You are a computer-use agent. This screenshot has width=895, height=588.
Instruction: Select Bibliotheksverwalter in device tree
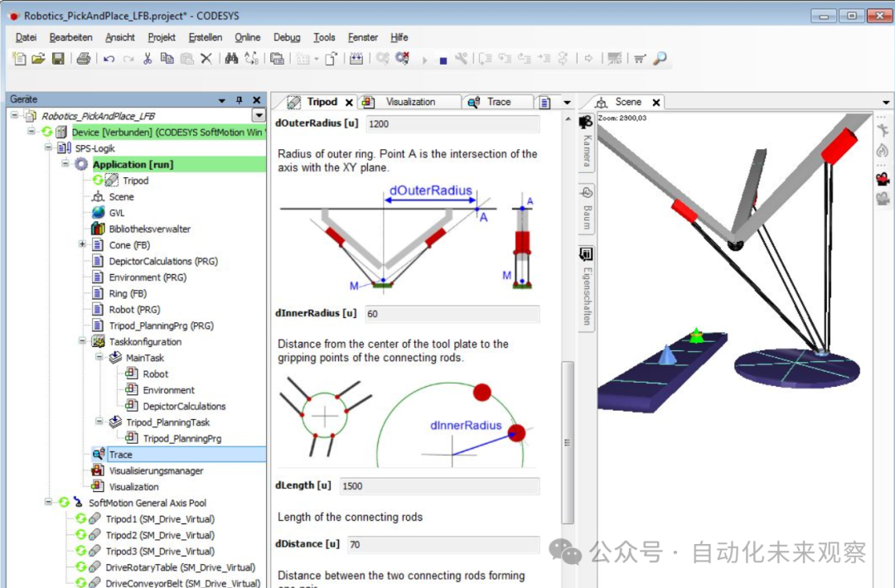pos(150,229)
